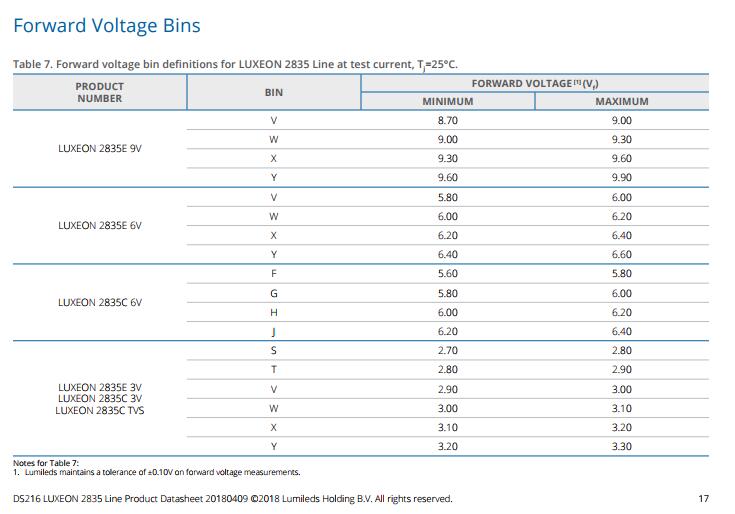Image resolution: width=735 pixels, height=514 pixels.
Task: Click maximum 3.20 in 3V bin X row
Action: point(622,427)
